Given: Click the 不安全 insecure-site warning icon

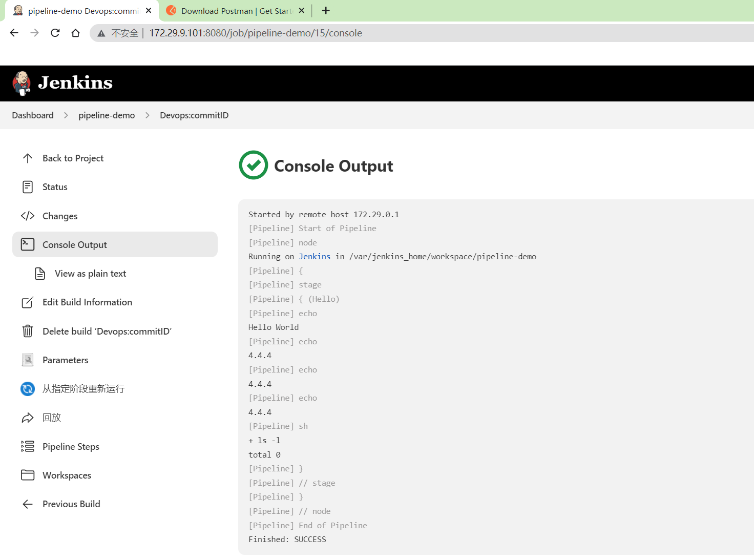Looking at the screenshot, I should (x=101, y=33).
